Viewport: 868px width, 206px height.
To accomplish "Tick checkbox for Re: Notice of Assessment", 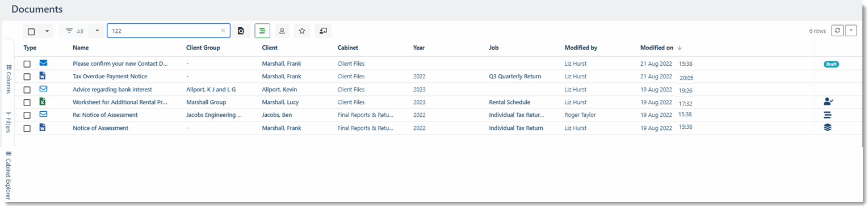I will pyautogui.click(x=27, y=115).
